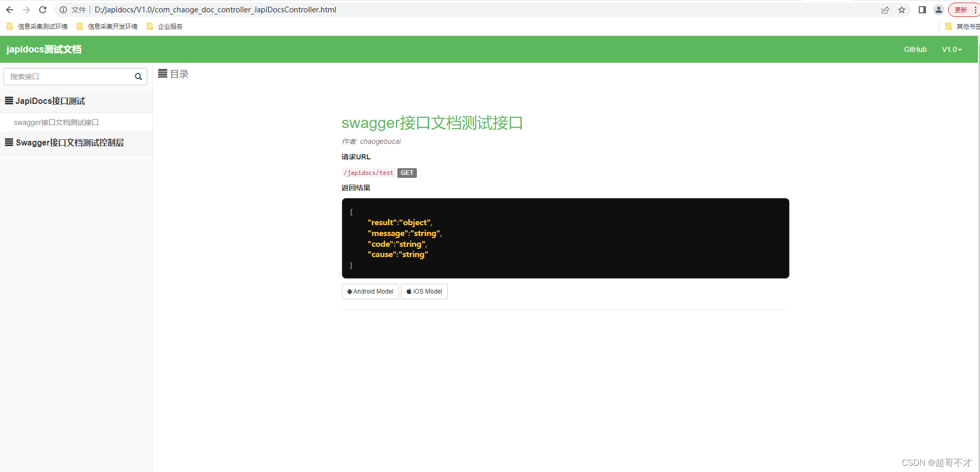Open the GitHub link in header
Viewport: 980px width, 472px height.
point(915,49)
